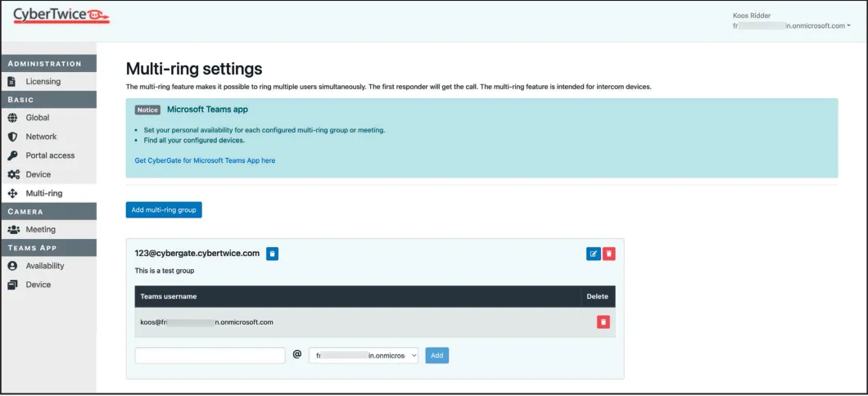Screen dimensions: 868x396
Task: Click the Koos Ridder user name
Action: pyautogui.click(x=751, y=16)
